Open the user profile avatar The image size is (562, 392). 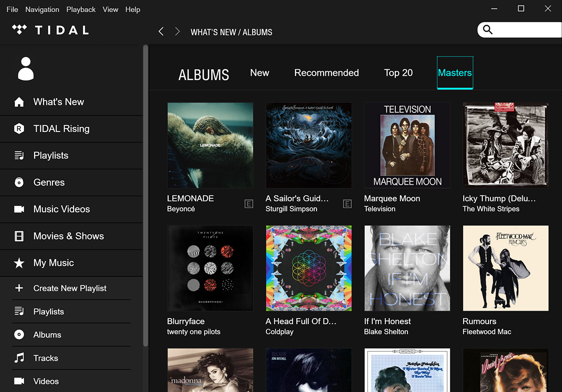tap(26, 69)
